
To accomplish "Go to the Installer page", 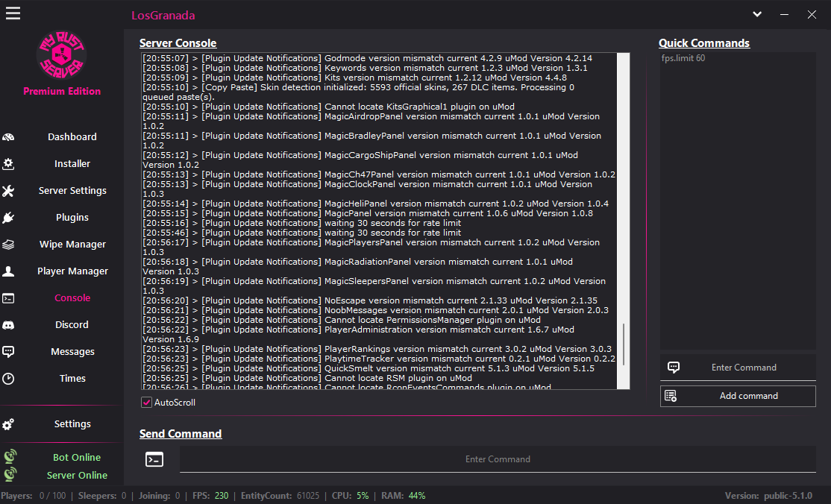I will click(x=72, y=164).
